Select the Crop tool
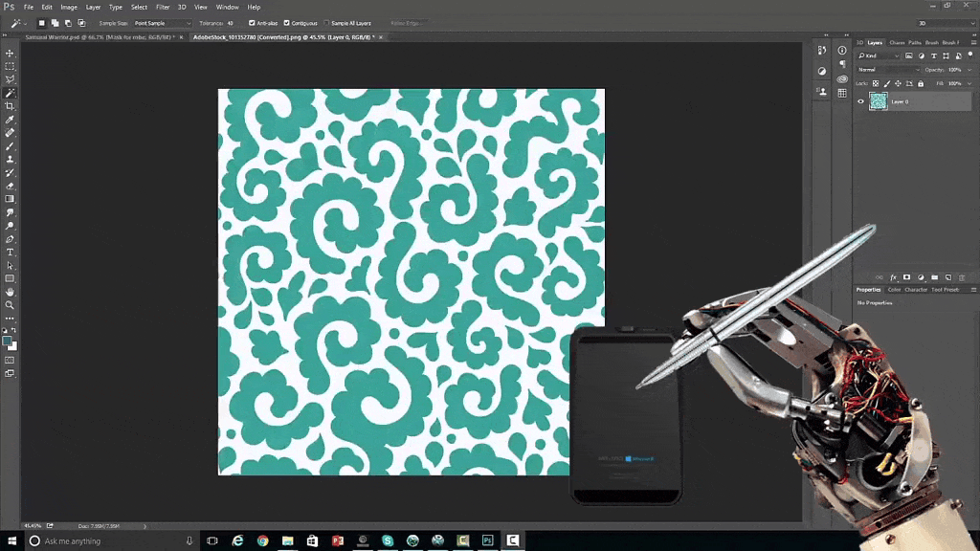This screenshot has width=980, height=551. pyautogui.click(x=10, y=106)
